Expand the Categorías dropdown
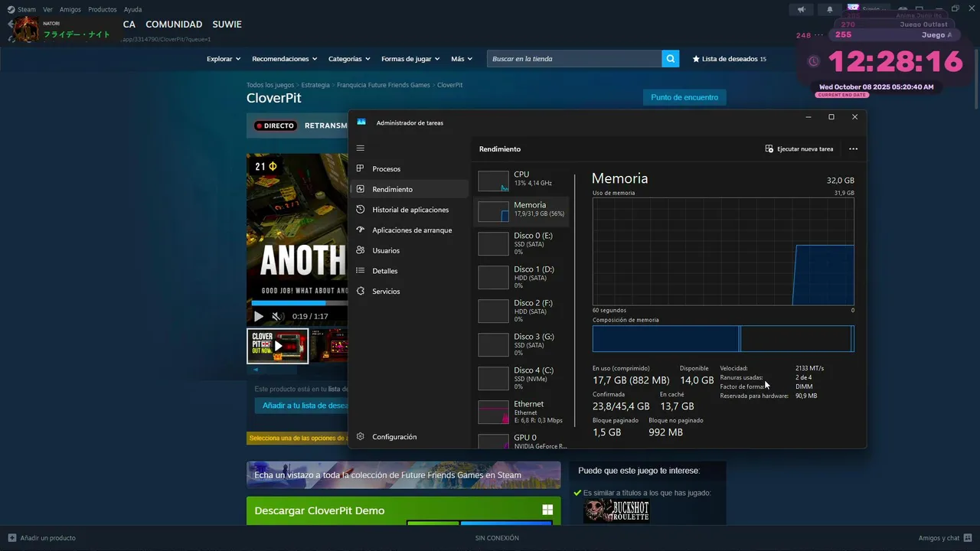 coord(349,59)
